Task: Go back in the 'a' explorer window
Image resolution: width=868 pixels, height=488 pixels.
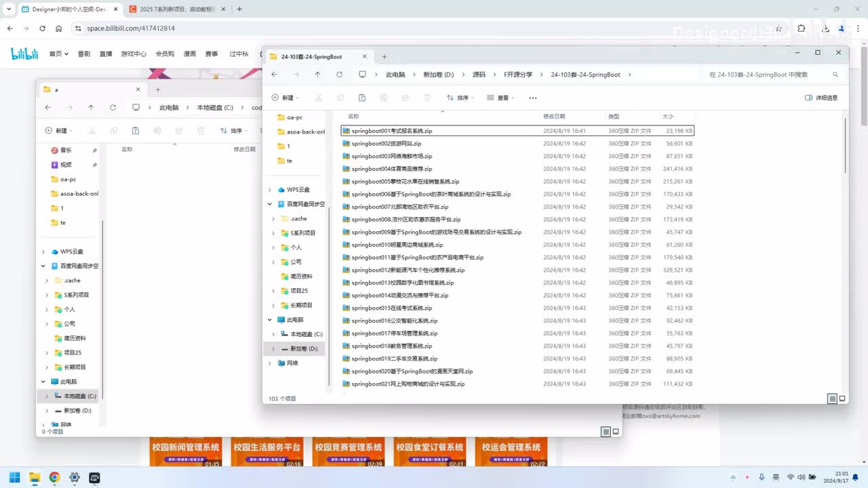Action: [47, 107]
